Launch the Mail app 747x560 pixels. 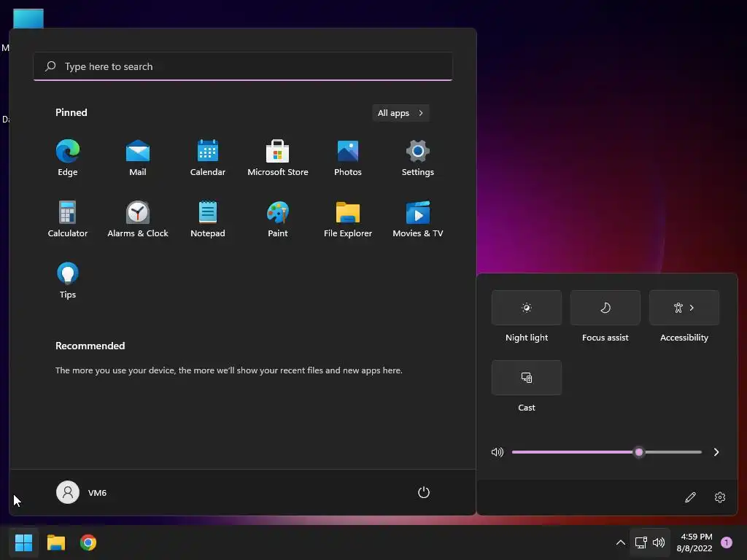tap(138, 157)
